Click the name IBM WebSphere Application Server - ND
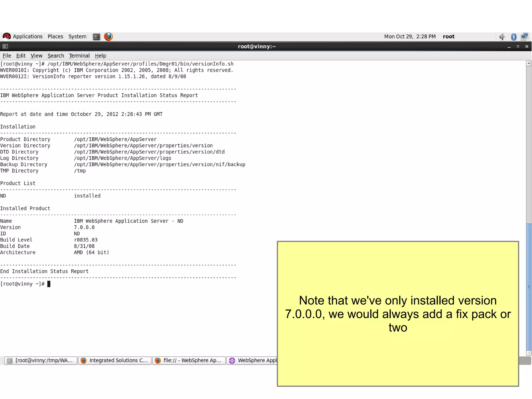Screen dimensions: 532x399 pyautogui.click(x=129, y=221)
